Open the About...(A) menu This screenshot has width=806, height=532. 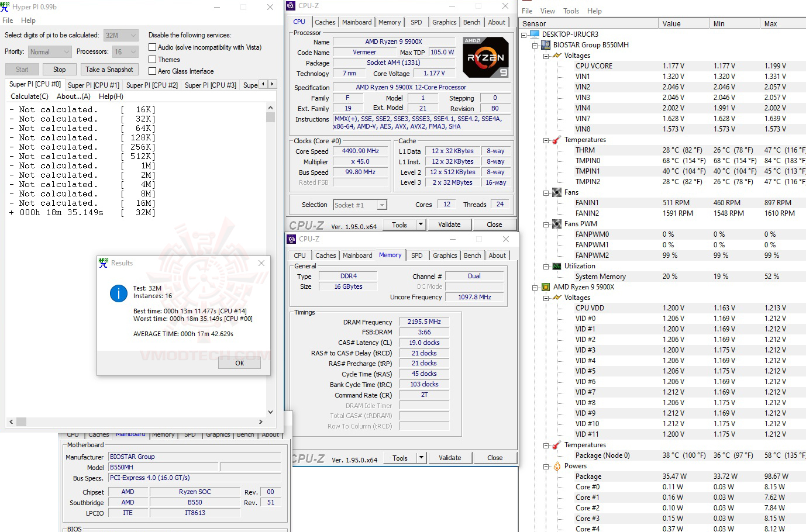[x=74, y=96]
